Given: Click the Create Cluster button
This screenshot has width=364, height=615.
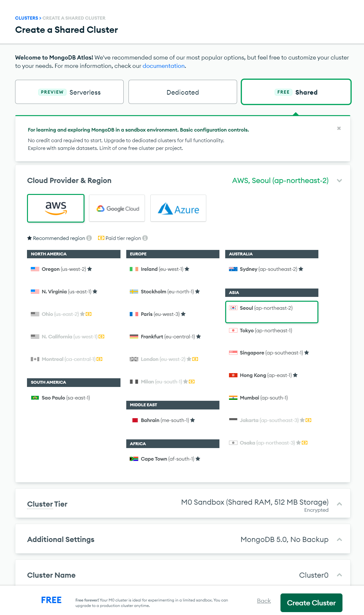Looking at the screenshot, I should (311, 603).
